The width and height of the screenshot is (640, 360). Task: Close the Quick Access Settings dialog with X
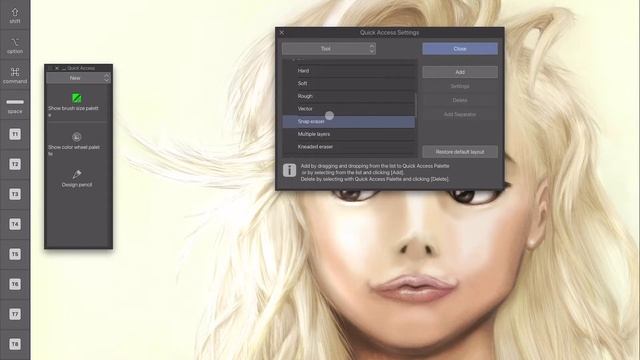tap(282, 32)
